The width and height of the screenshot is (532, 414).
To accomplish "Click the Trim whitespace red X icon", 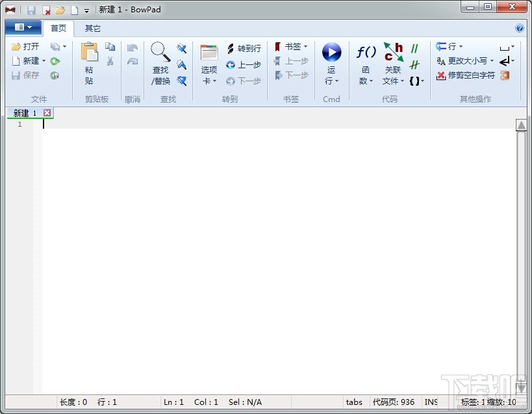I will 440,75.
